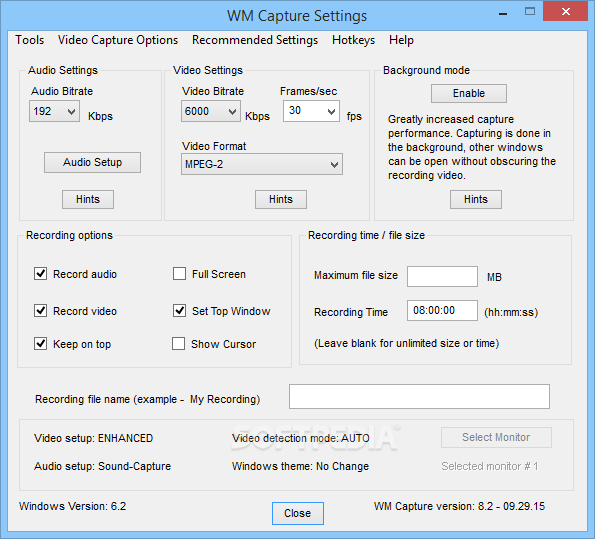Maximize the WM Capture Settings window
The width and height of the screenshot is (595, 539).
530,11
